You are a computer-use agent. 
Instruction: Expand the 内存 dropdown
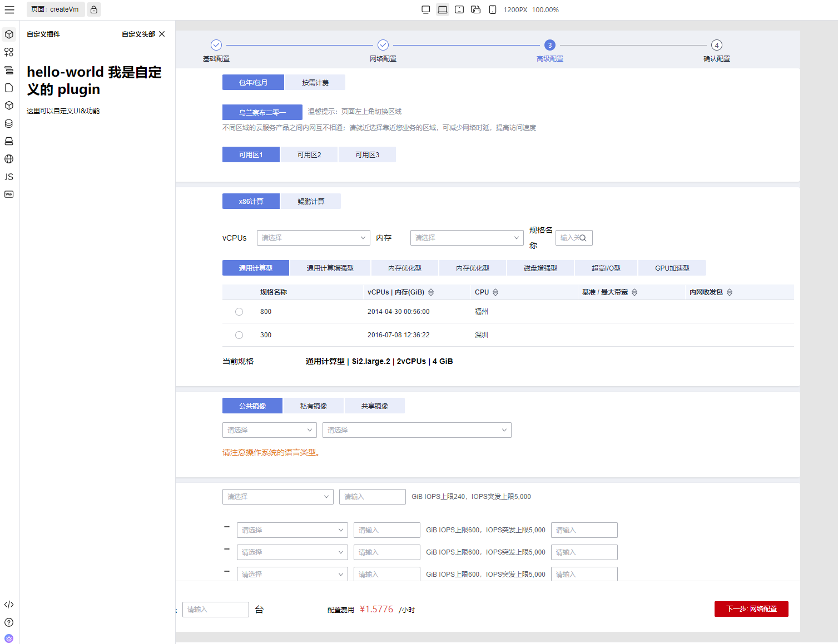coord(467,238)
